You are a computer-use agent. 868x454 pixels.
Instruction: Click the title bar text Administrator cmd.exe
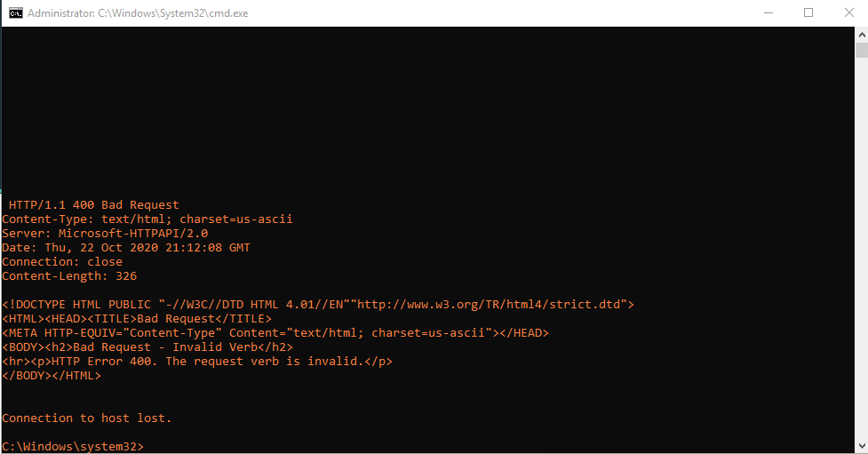138,13
